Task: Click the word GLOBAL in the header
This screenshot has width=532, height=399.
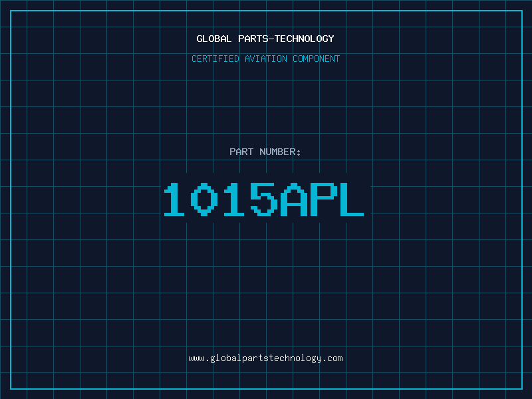Action: pyautogui.click(x=213, y=39)
